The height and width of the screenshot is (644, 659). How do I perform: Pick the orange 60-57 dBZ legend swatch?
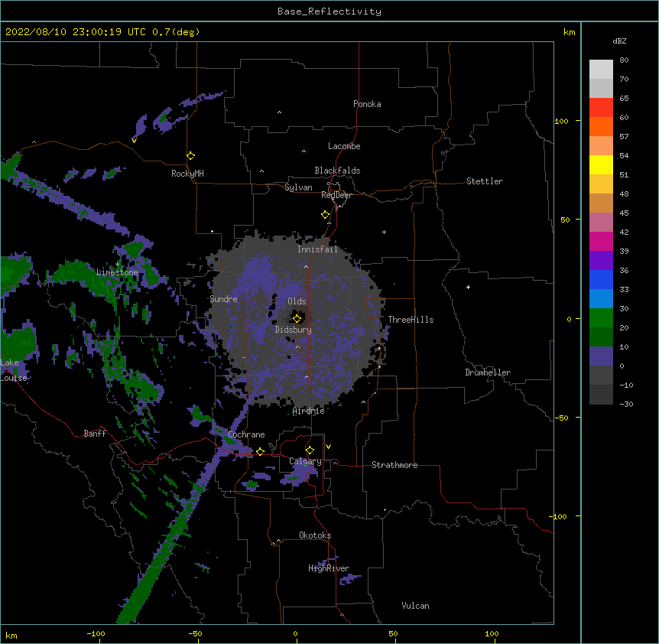click(x=601, y=126)
